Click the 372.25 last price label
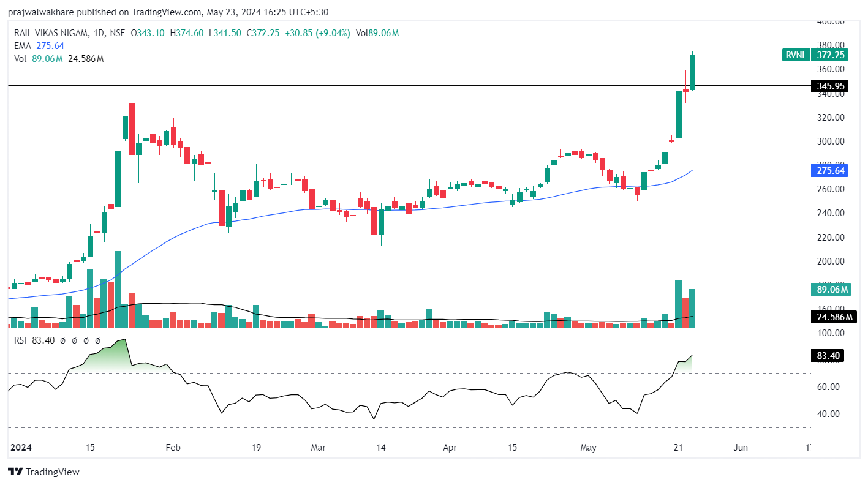Image resolution: width=868 pixels, height=485 pixels. coord(829,55)
